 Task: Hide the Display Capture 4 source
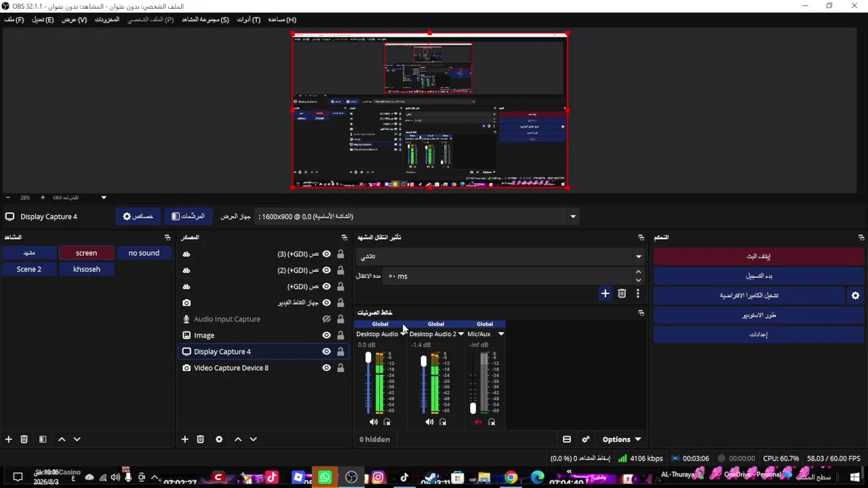[326, 352]
